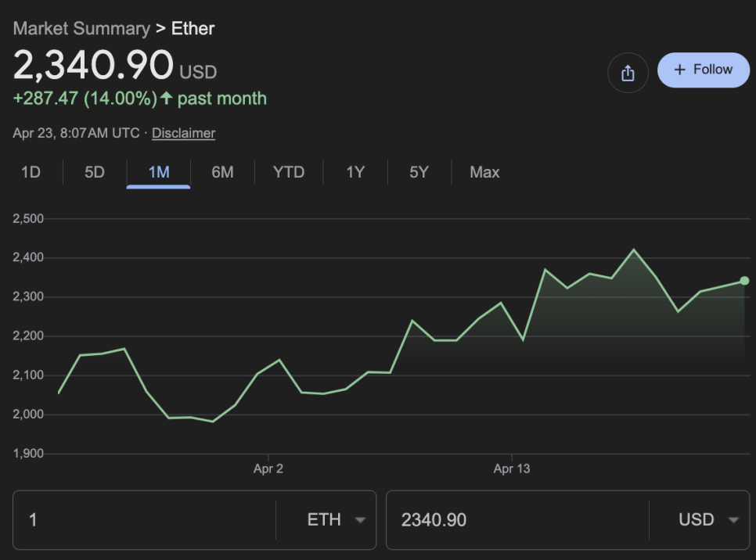Select the 1D time range tab
This screenshot has width=756, height=560.
point(31,172)
